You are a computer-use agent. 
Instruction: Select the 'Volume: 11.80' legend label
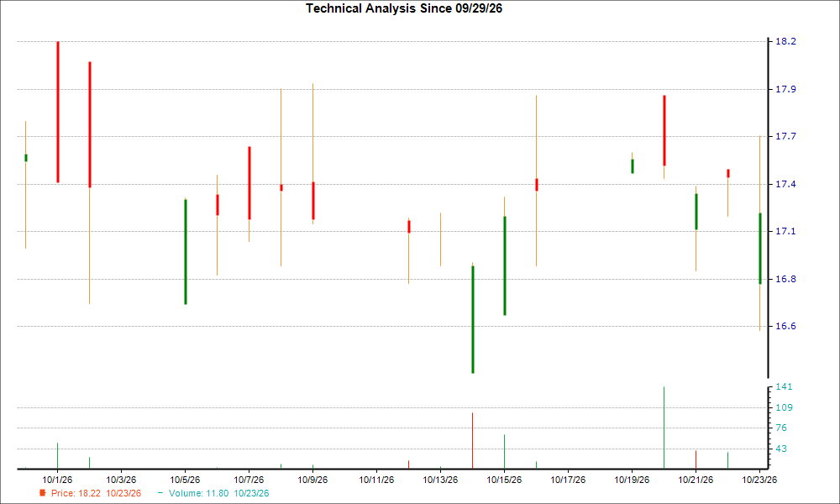(199, 493)
